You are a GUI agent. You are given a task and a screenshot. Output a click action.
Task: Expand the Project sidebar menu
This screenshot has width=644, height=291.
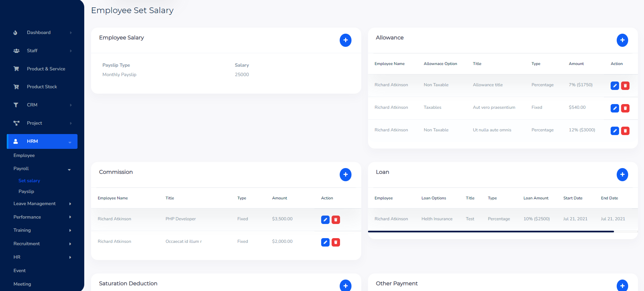point(42,123)
